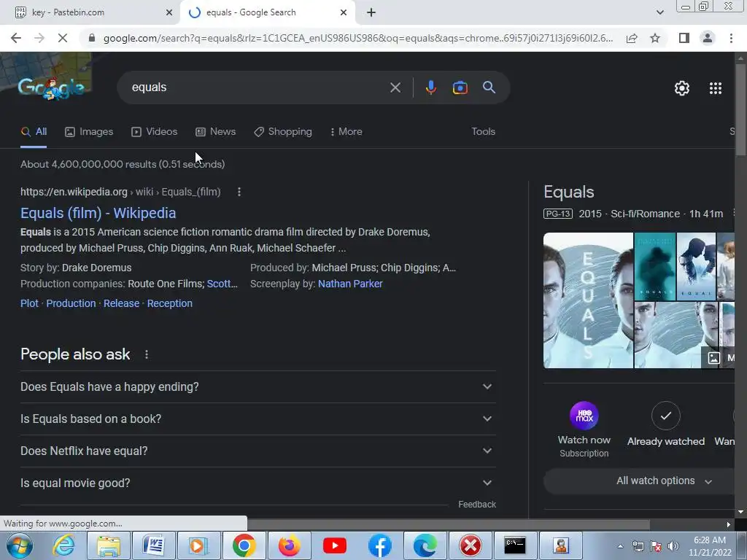Click the address bar URL
This screenshot has height=560, width=747.
(x=357, y=38)
